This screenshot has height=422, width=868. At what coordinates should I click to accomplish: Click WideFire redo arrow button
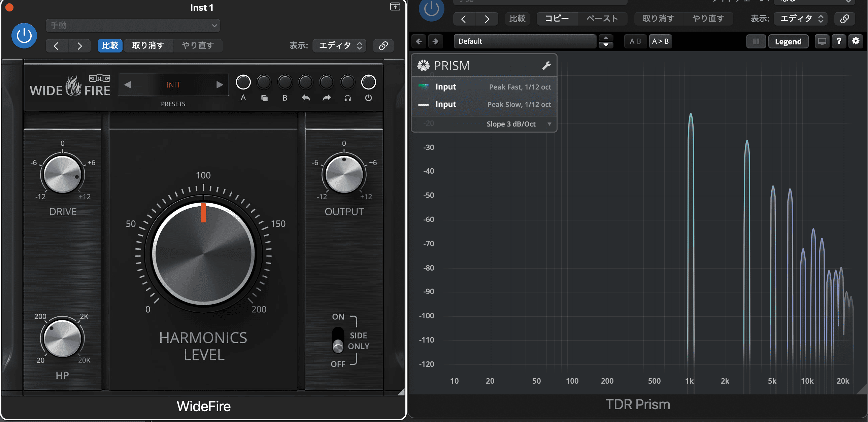327,82
